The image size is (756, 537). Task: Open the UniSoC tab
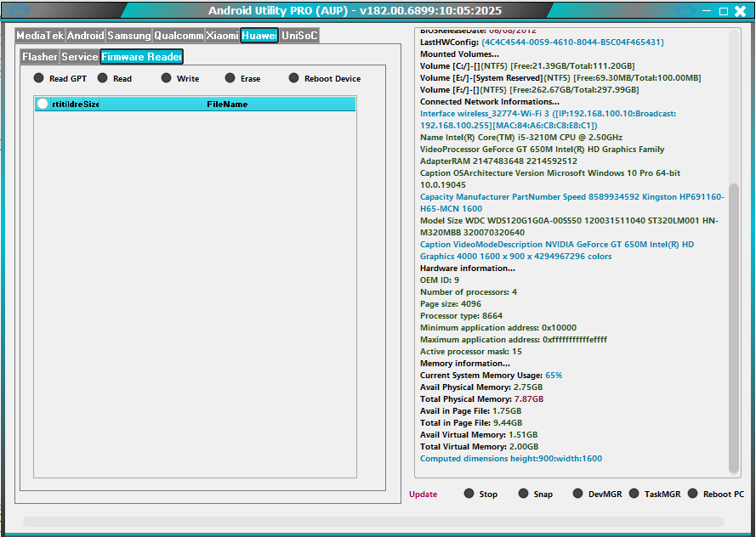(x=299, y=36)
